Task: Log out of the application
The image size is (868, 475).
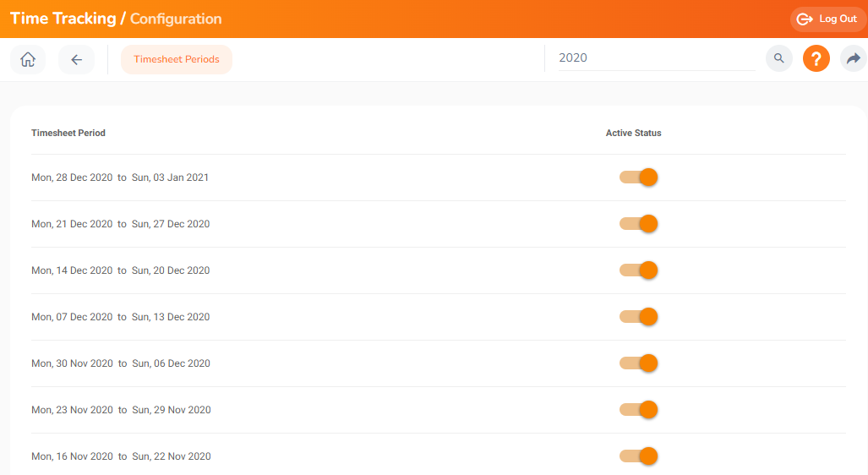Action: point(827,19)
